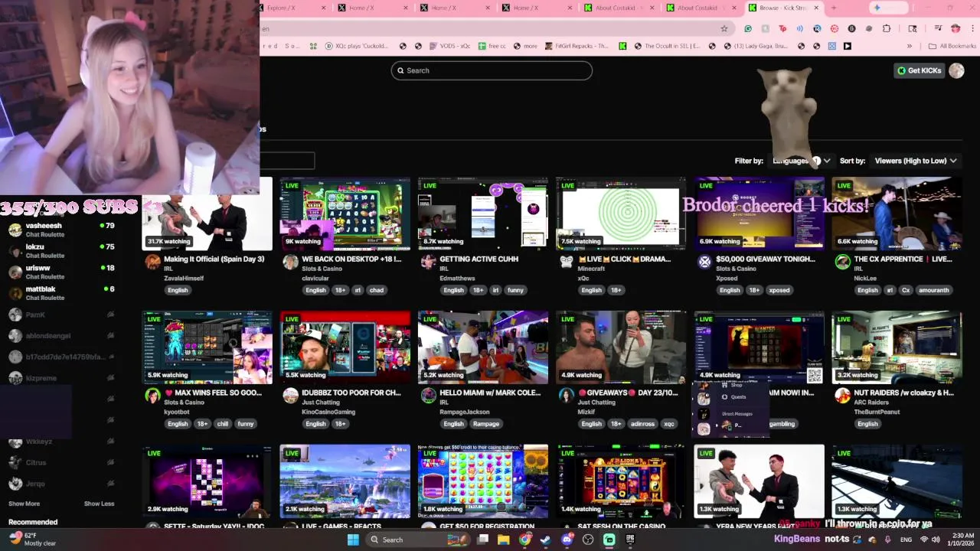The height and width of the screenshot is (551, 980).
Task: Select the 'adinross' tag under Mizkif
Action: pos(642,424)
